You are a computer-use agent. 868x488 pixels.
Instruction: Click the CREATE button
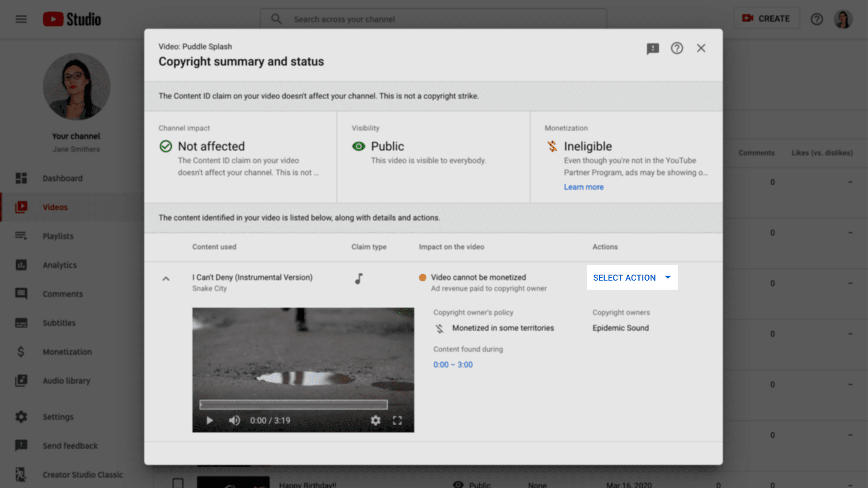point(766,19)
